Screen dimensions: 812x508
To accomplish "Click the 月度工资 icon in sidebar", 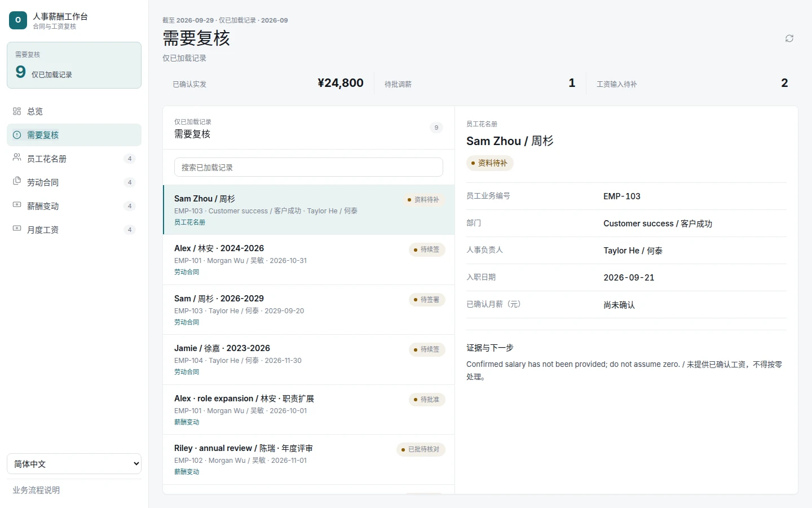I will [x=17, y=229].
